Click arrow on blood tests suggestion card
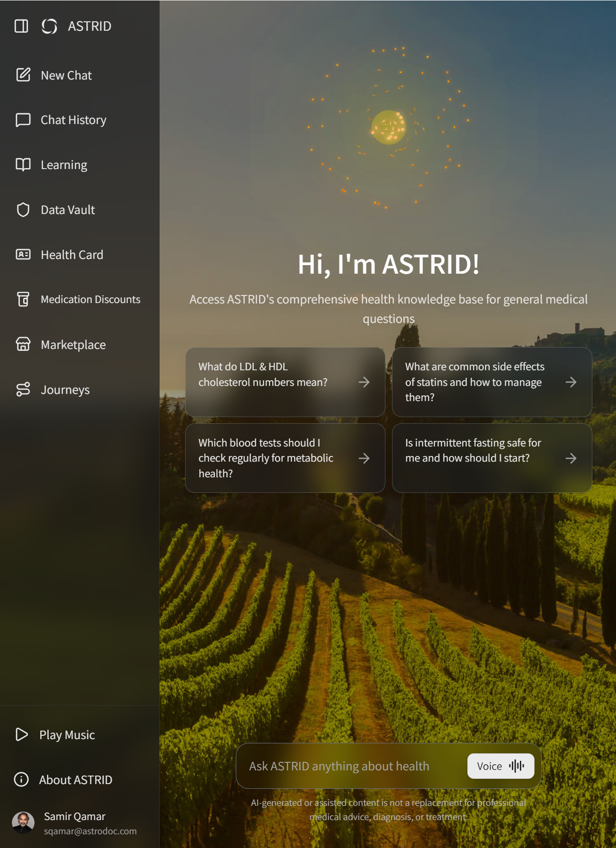The height and width of the screenshot is (848, 616). point(364,458)
